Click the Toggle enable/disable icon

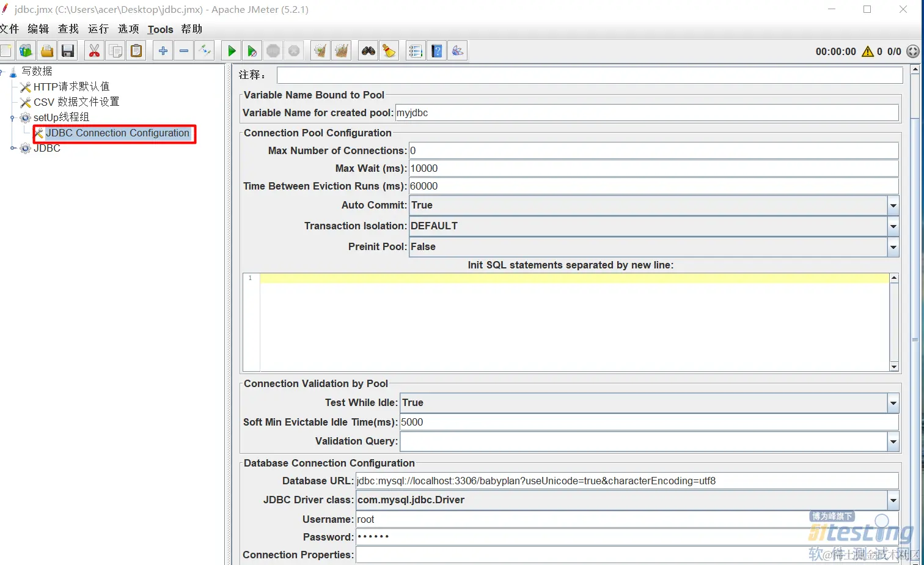[205, 51]
